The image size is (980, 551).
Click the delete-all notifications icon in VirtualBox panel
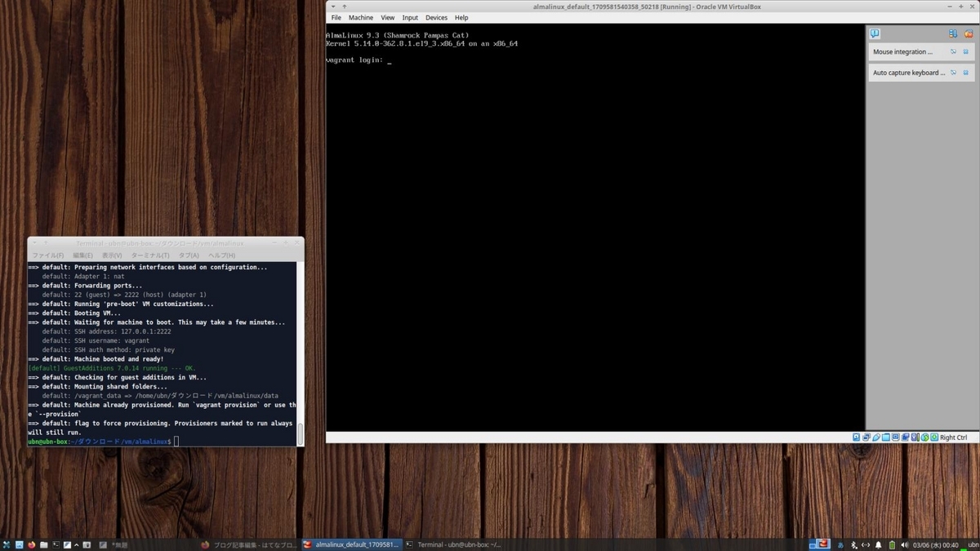click(x=969, y=34)
